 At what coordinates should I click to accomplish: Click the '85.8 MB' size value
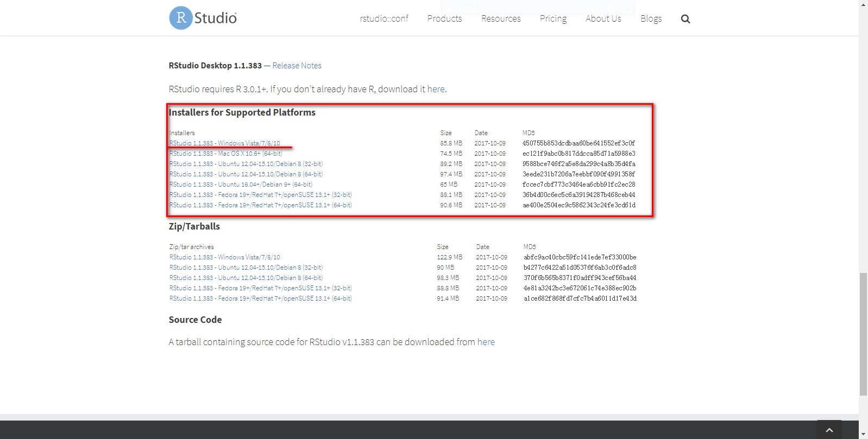(451, 143)
